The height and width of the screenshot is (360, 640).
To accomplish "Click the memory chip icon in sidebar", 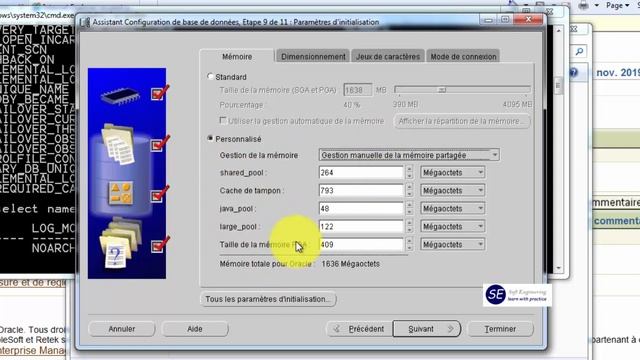I will [x=120, y=96].
